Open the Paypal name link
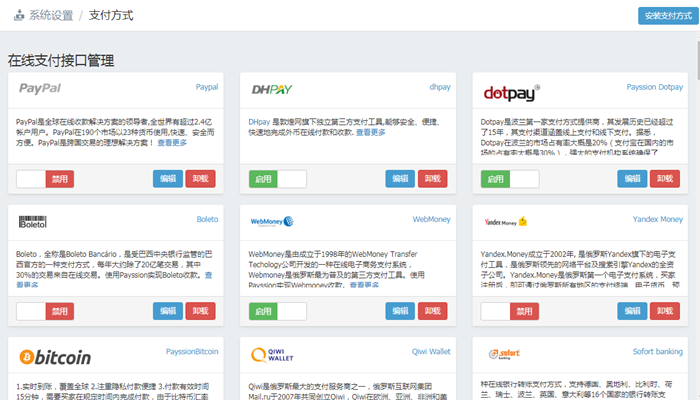The width and height of the screenshot is (700, 400). [x=207, y=87]
